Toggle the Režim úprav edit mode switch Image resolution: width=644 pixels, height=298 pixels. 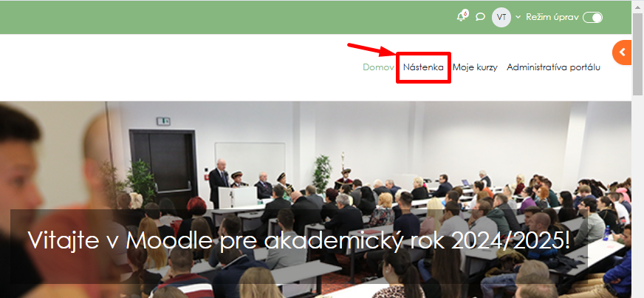[592, 17]
